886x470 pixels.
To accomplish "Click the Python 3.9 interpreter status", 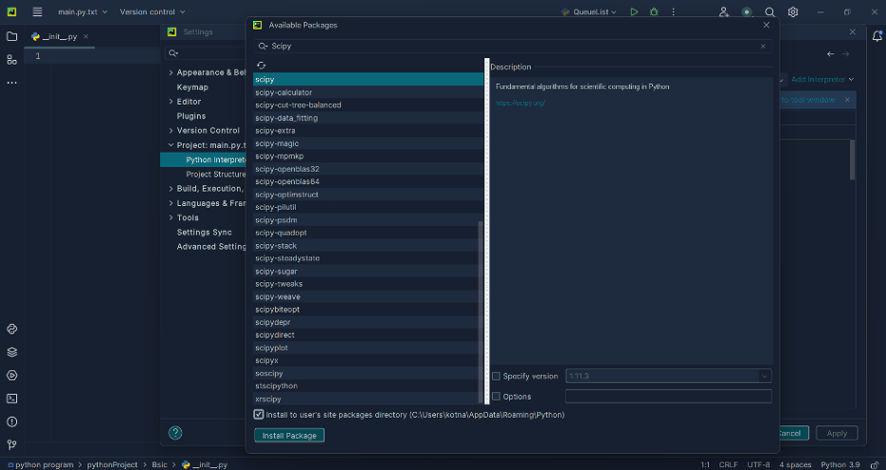I will pos(840,464).
